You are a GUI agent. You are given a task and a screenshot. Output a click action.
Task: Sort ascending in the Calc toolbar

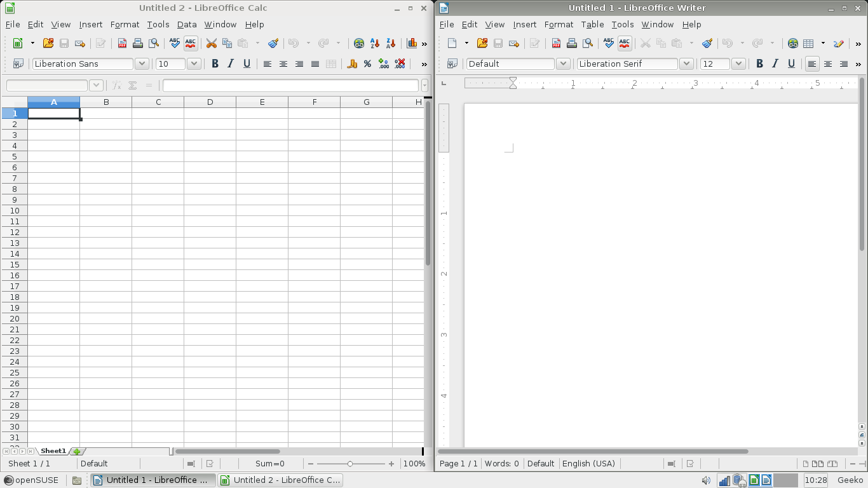(374, 43)
